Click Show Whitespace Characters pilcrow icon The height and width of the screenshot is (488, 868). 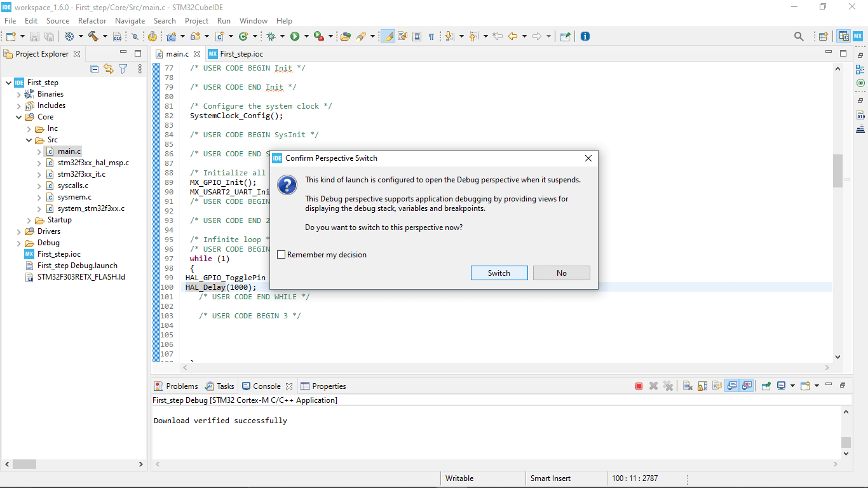431,36
